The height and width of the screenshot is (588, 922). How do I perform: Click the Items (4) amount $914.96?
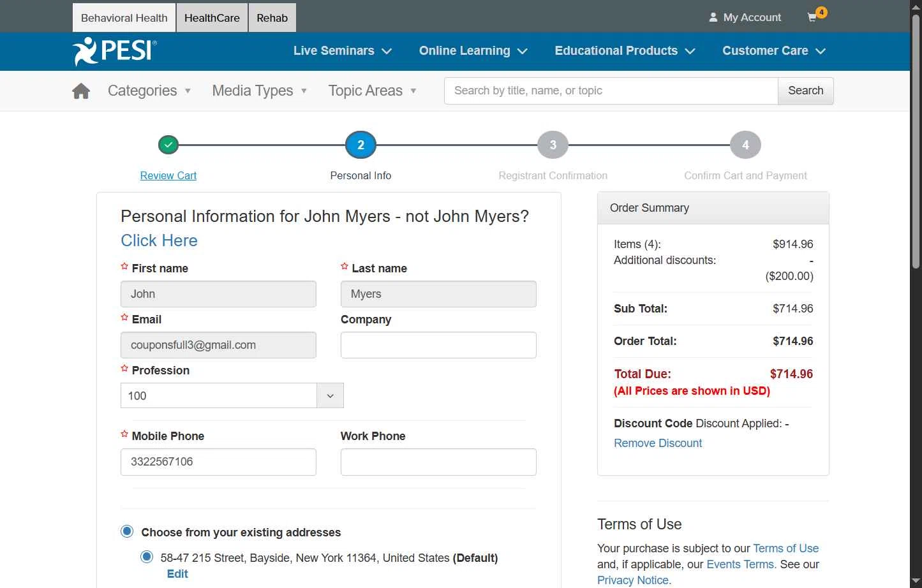tap(793, 244)
